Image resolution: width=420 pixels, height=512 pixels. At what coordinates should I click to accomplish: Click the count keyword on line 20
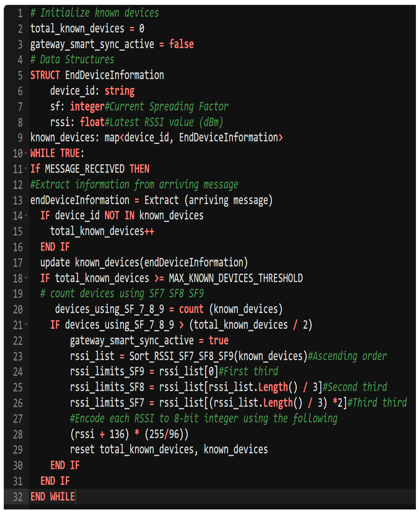191,309
